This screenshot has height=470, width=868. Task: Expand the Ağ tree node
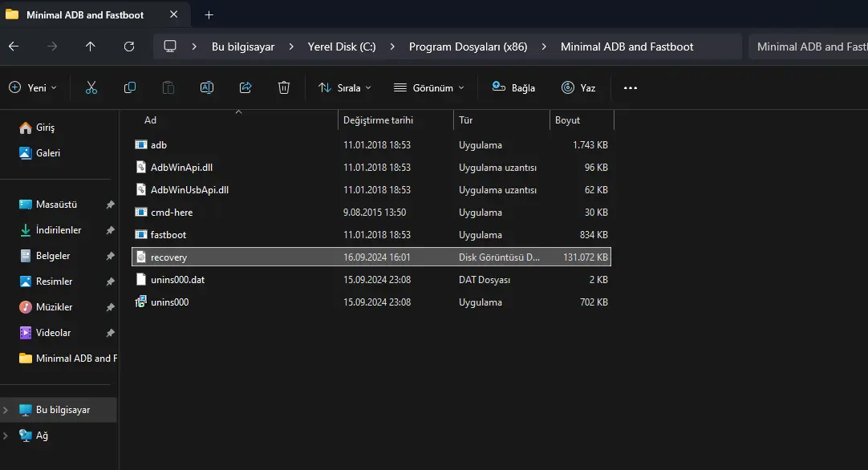tap(6, 436)
